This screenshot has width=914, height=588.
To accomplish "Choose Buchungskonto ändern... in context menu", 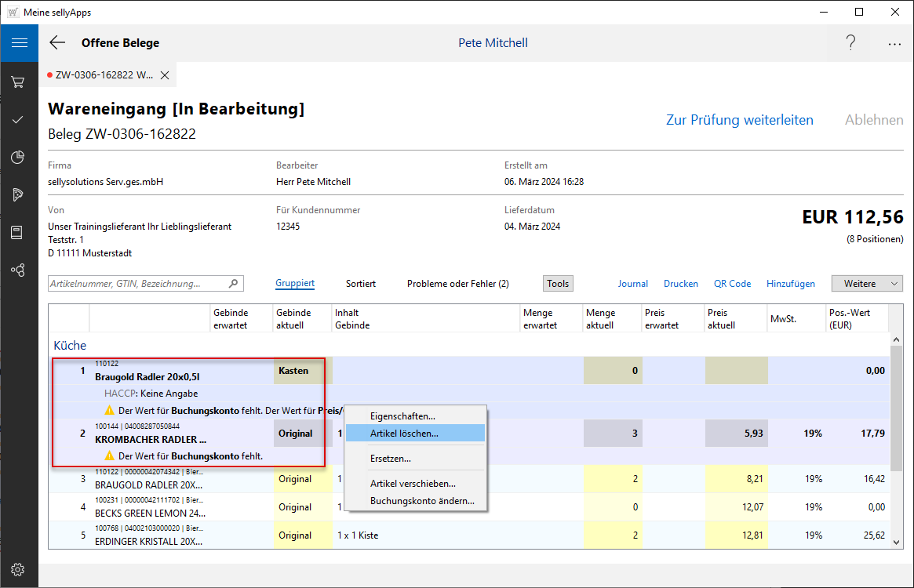I will (422, 501).
